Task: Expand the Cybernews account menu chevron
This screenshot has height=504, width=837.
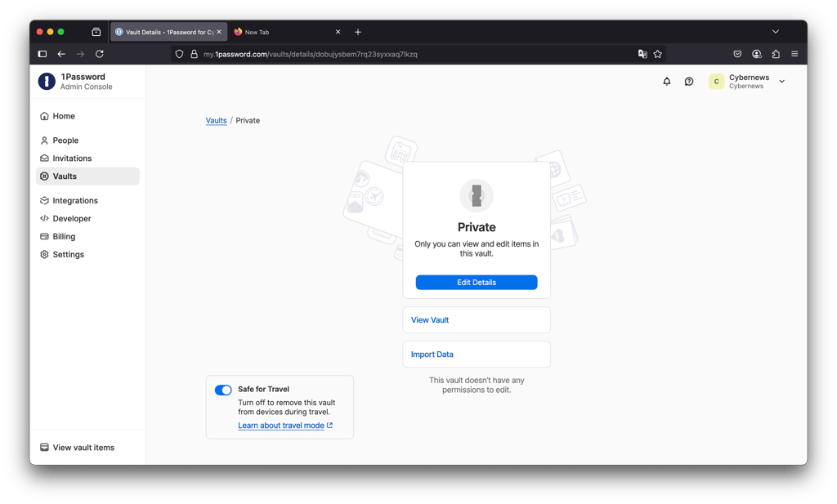Action: 782,82
